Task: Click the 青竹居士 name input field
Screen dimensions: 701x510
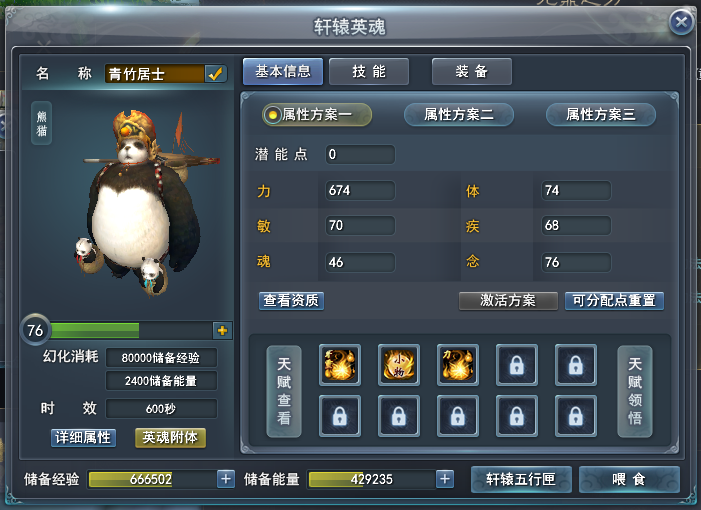Action: click(155, 74)
